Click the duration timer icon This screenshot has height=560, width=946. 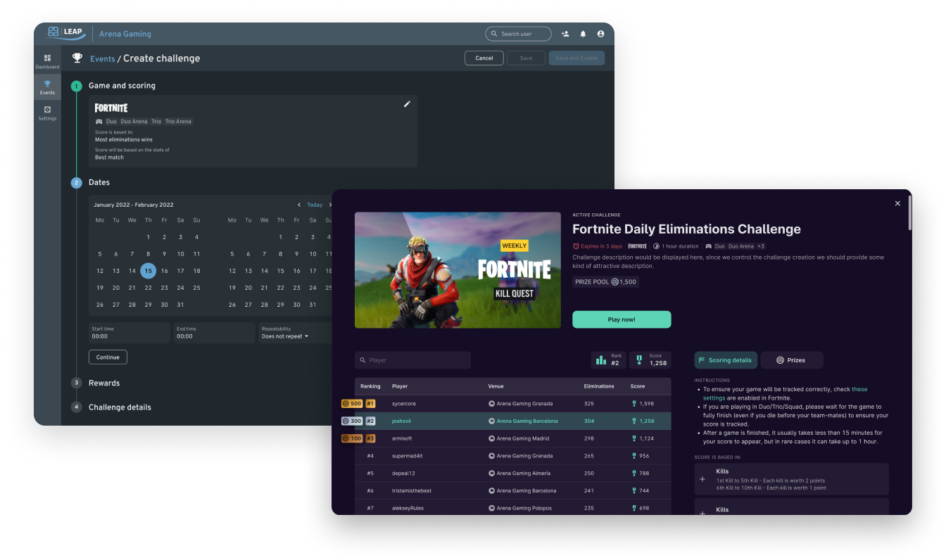(x=656, y=246)
